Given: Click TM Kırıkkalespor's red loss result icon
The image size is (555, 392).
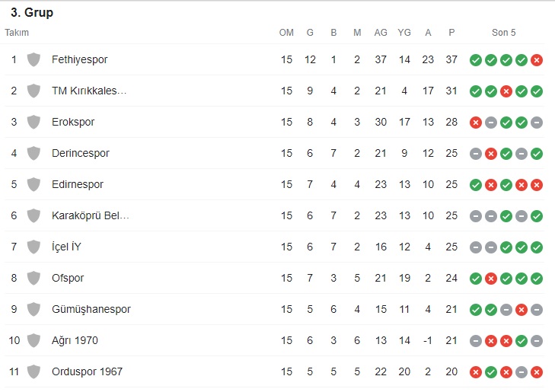Looking at the screenshot, I should pos(506,91).
